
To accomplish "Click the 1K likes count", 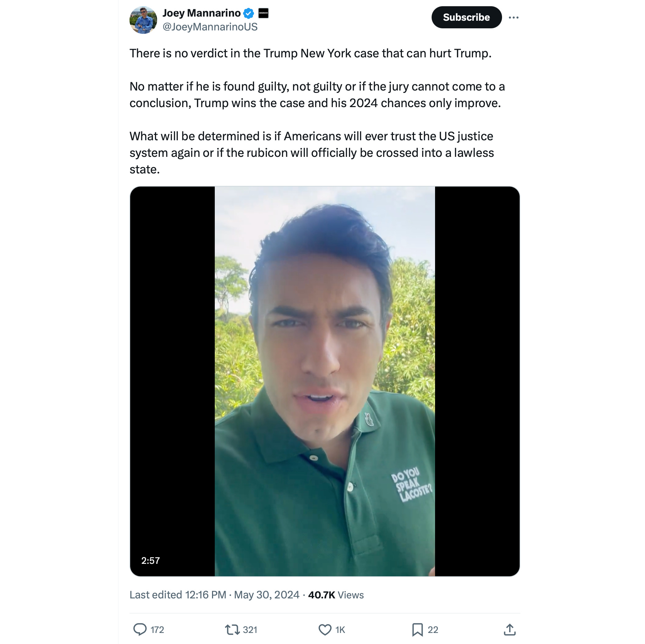I will click(340, 629).
